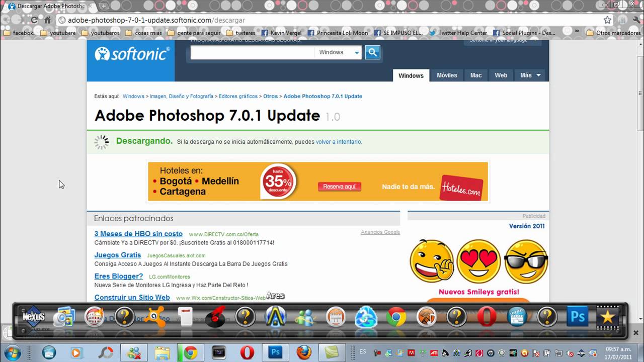The width and height of the screenshot is (644, 362).
Task: Open the star filmstrip icon in dock
Action: pos(607,317)
